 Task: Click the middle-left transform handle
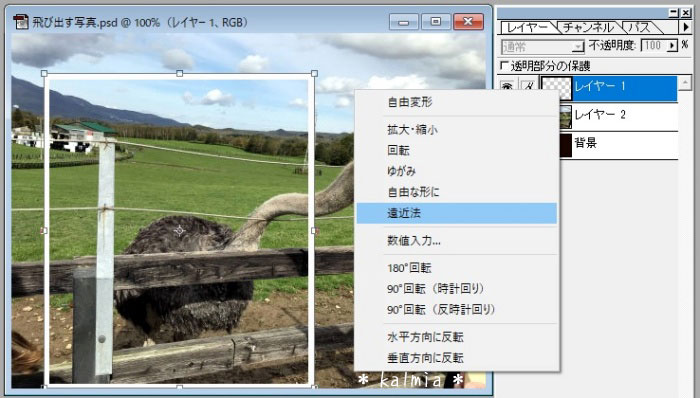[44, 231]
